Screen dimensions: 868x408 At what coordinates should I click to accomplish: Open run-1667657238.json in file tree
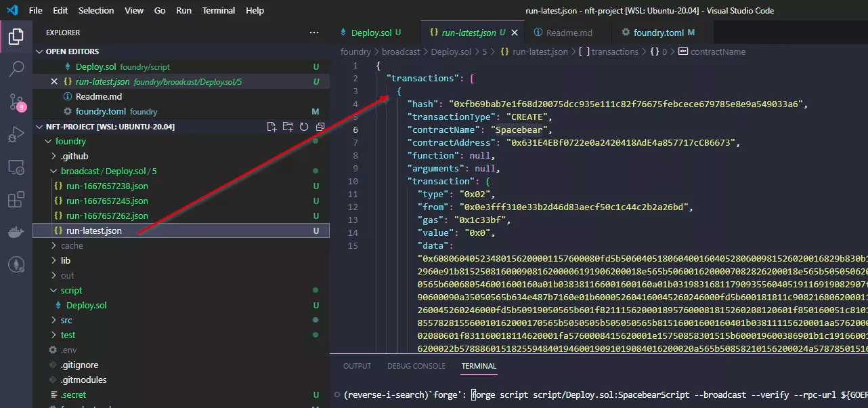[181, 186]
